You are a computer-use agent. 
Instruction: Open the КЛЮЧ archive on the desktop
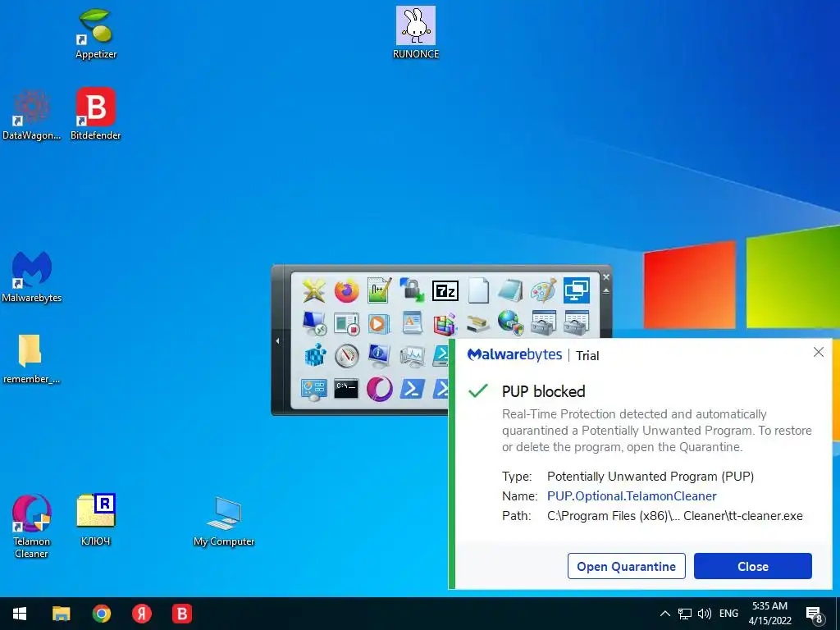pos(96,519)
